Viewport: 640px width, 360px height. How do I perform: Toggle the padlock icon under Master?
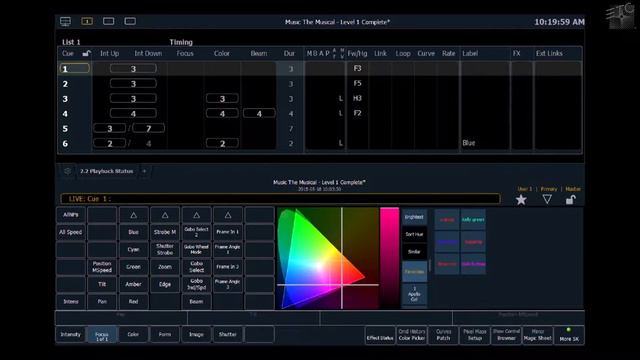pyautogui.click(x=571, y=200)
